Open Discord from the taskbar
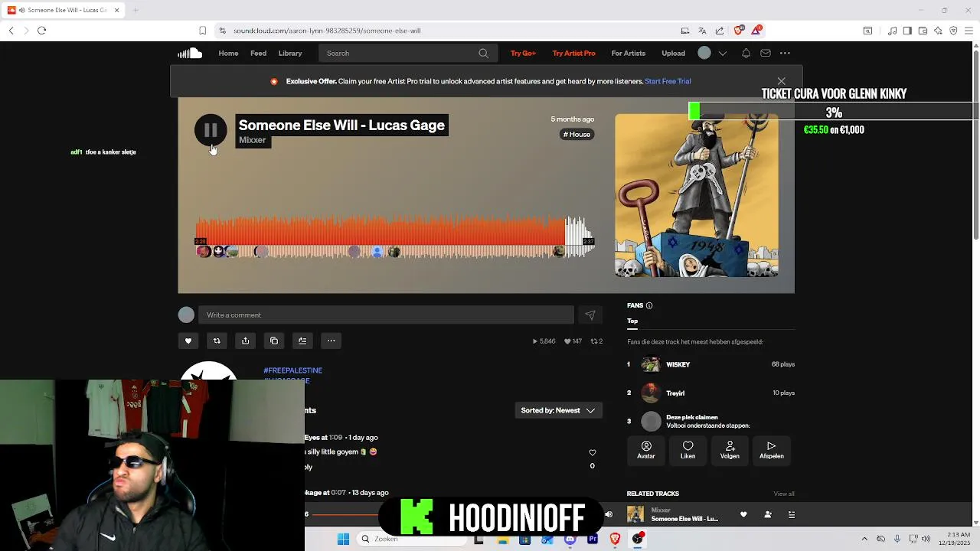The image size is (980, 551). pos(570,540)
